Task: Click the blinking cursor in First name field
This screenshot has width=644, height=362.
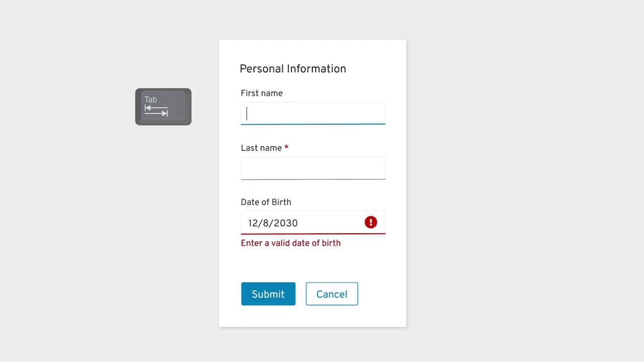Action: coord(247,113)
